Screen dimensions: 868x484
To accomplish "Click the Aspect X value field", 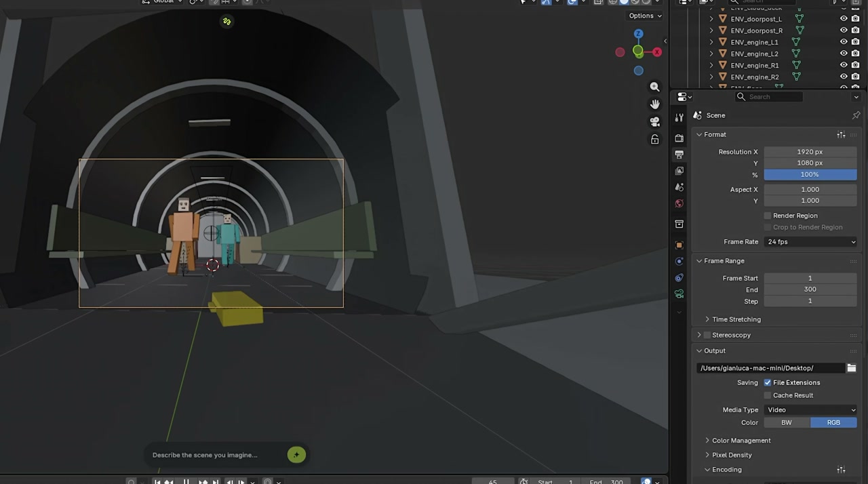I will pos(810,189).
